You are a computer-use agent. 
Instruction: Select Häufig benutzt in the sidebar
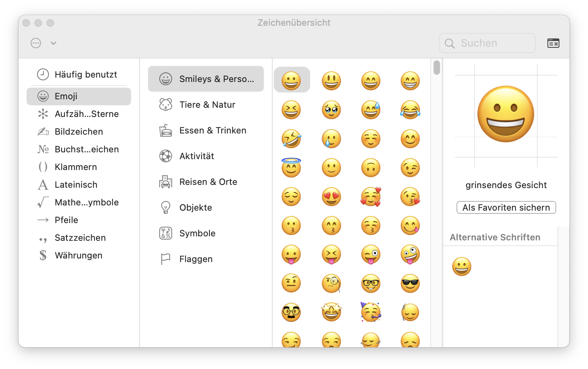coord(79,74)
